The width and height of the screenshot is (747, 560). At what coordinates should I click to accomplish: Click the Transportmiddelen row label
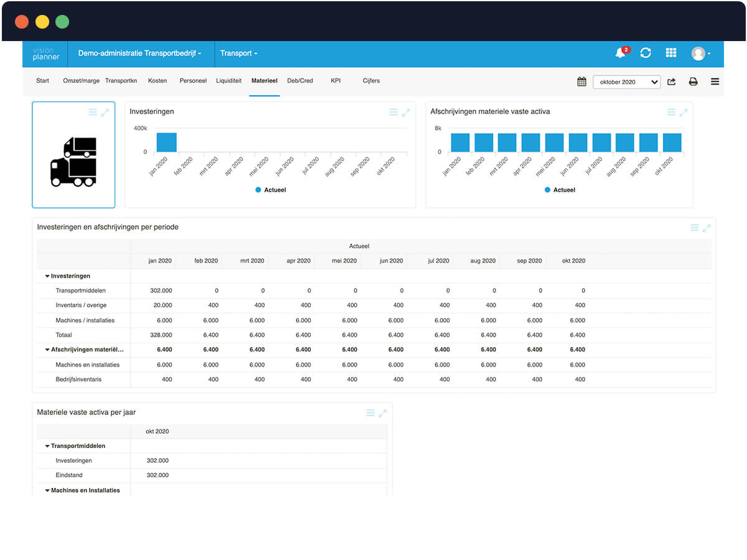pos(80,291)
